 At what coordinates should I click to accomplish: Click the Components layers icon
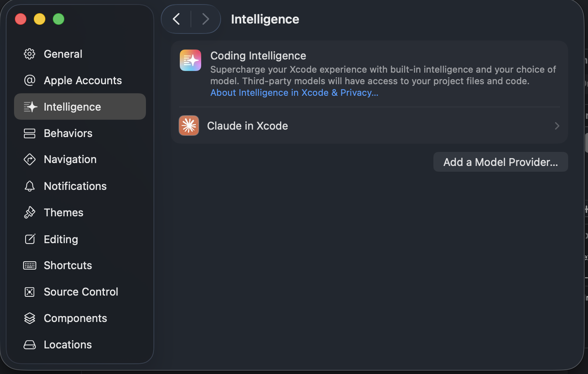tap(30, 318)
